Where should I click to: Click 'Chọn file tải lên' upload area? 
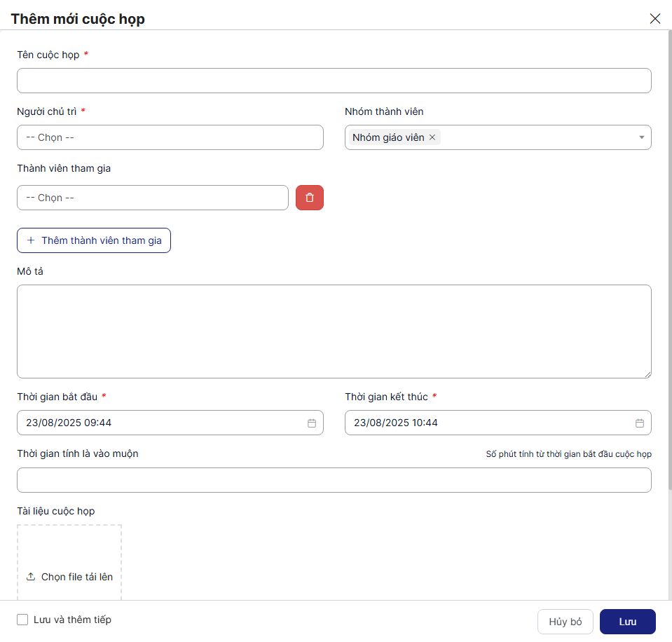(x=76, y=577)
